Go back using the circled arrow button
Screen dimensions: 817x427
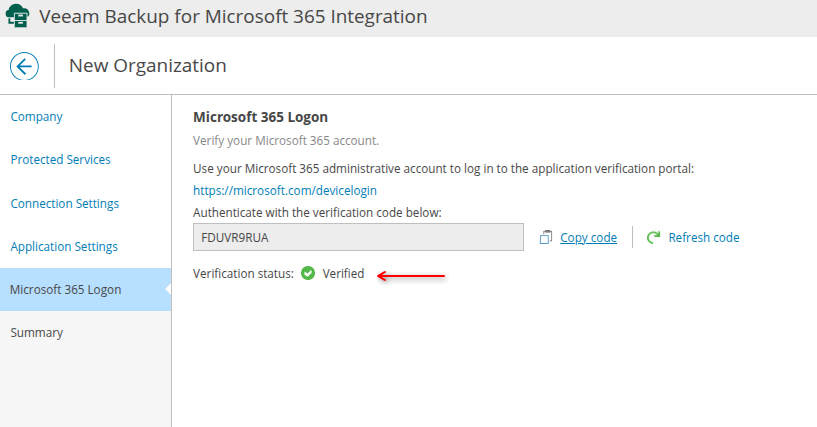coord(24,66)
